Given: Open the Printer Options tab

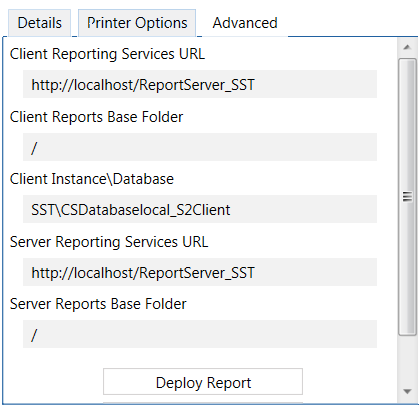Looking at the screenshot, I should (137, 23).
